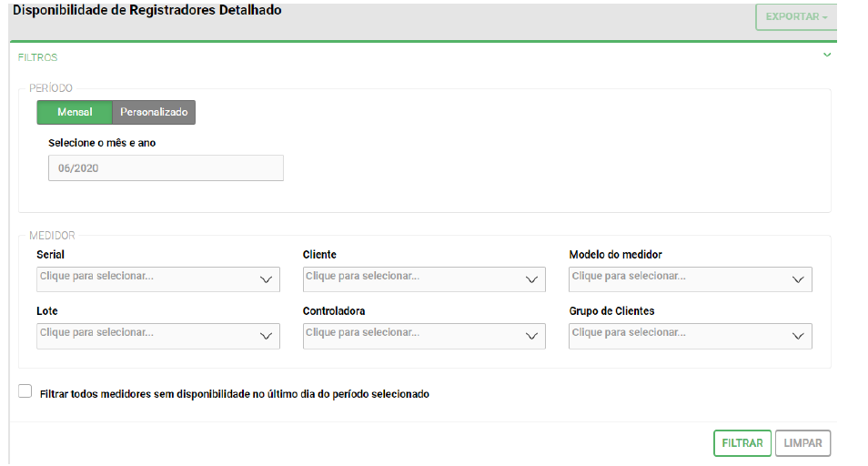Open the Exportar dropdown menu
The height and width of the screenshot is (466, 868).
click(x=796, y=17)
